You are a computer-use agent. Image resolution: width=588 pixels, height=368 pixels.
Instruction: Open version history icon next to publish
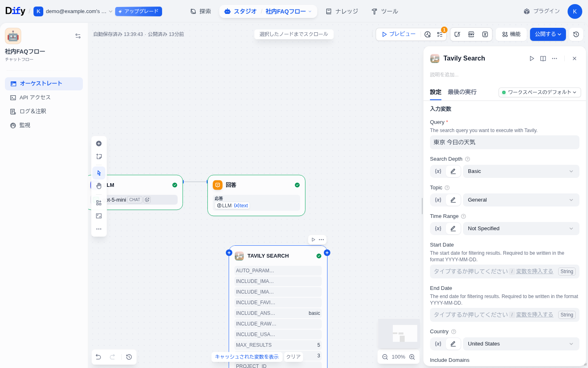click(576, 34)
